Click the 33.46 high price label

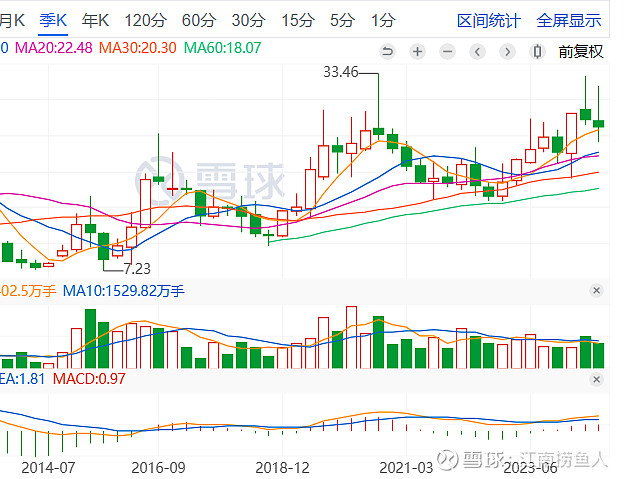click(341, 72)
